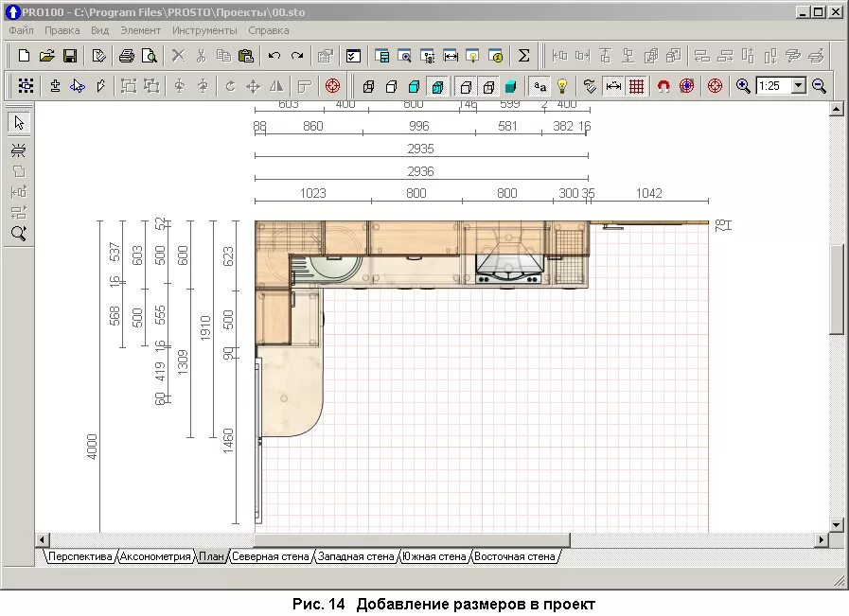849x616 pixels.
Task: Select the arrow pointer tool in left sidebar
Action: 19,122
